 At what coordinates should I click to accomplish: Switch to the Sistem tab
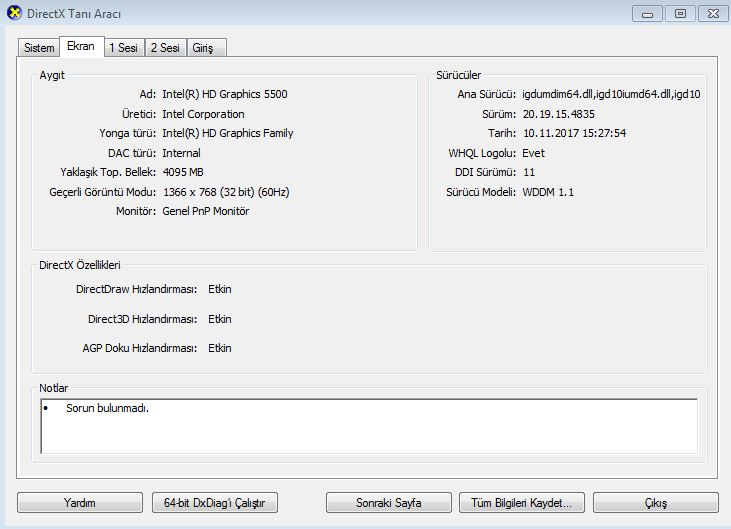(x=39, y=48)
